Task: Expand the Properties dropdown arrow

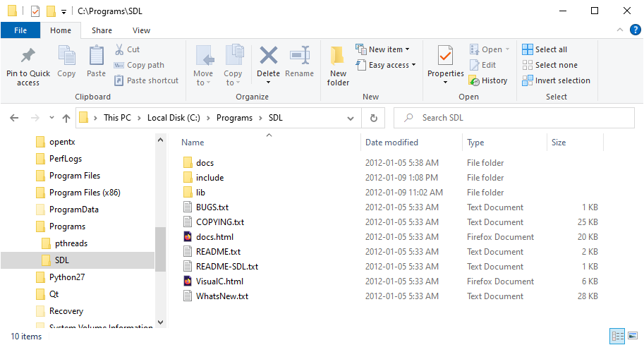Action: pyautogui.click(x=445, y=83)
